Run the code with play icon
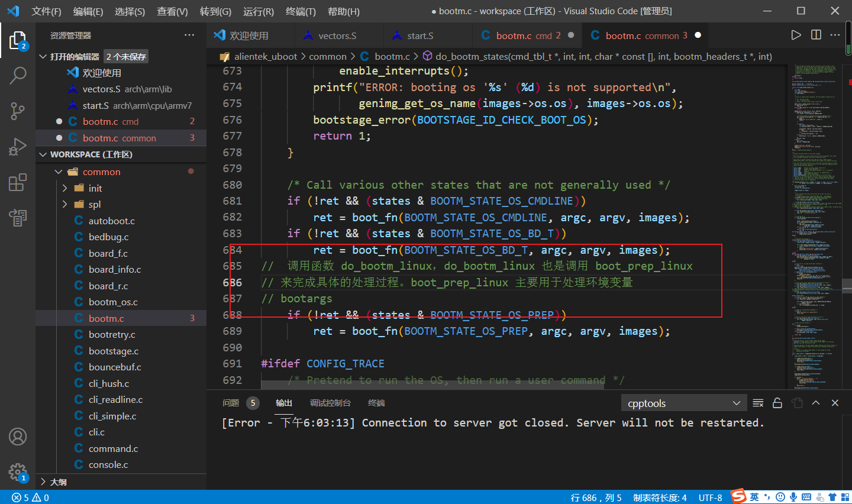Screen dimensions: 852x504 tap(796, 35)
